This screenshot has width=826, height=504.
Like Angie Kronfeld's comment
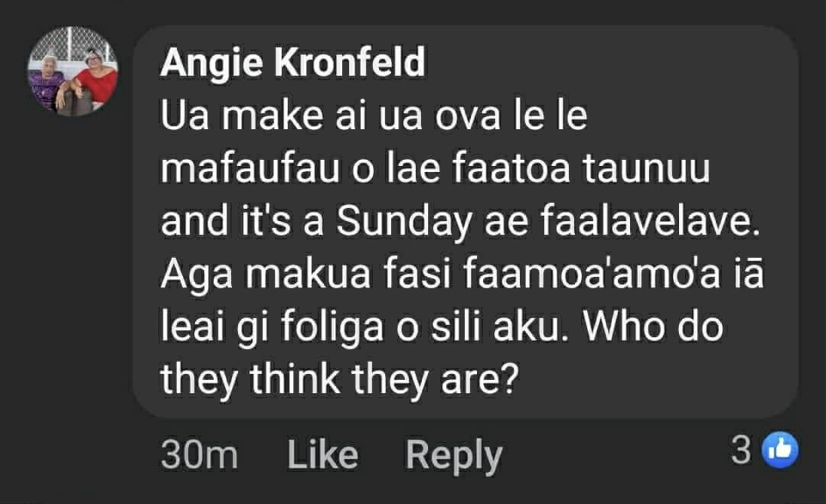(323, 455)
